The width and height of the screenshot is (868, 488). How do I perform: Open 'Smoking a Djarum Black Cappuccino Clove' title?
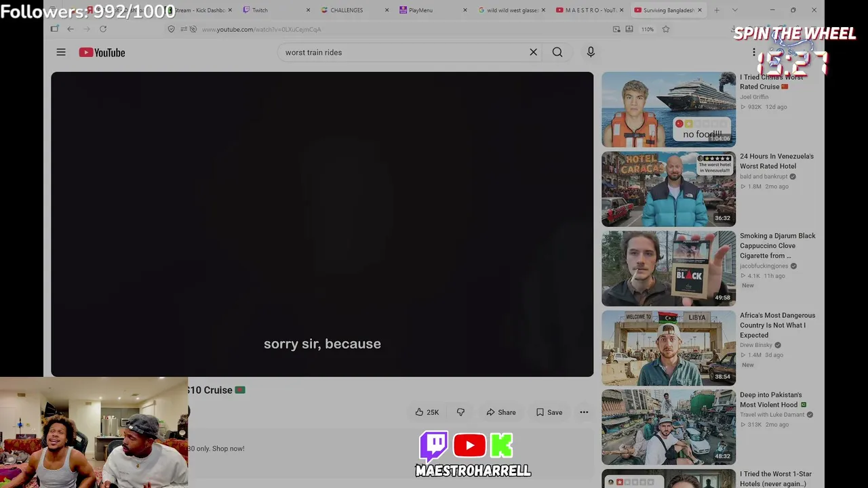[x=778, y=245]
